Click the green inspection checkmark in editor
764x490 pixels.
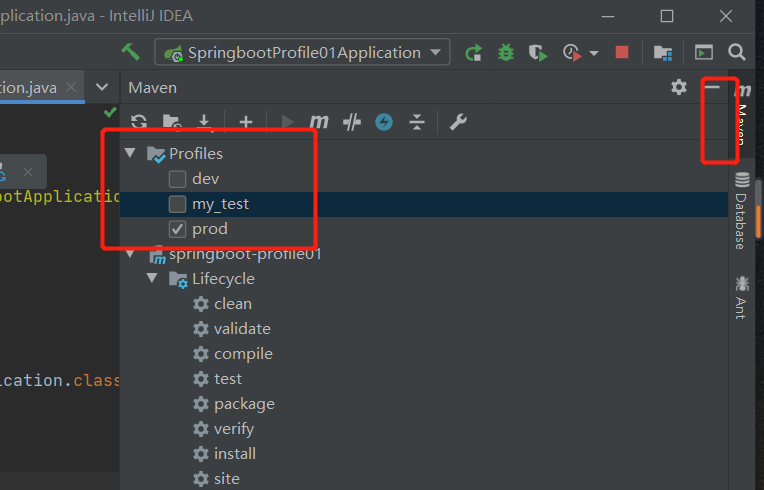(x=110, y=113)
